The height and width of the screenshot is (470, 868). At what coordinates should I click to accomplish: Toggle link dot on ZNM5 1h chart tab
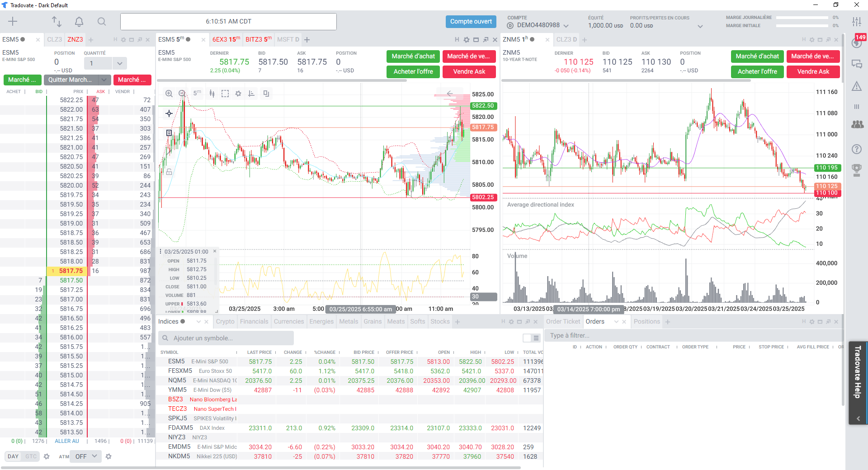[x=532, y=39]
